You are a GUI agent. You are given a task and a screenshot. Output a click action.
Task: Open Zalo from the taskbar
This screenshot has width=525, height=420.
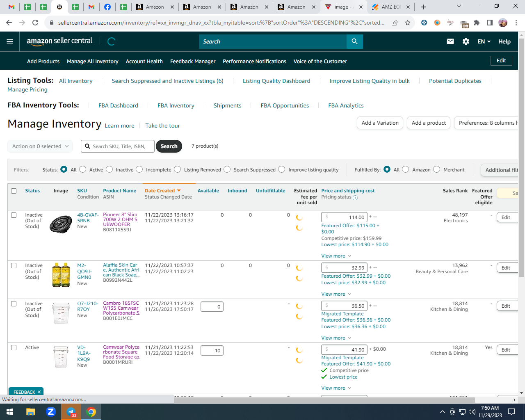coord(51,412)
